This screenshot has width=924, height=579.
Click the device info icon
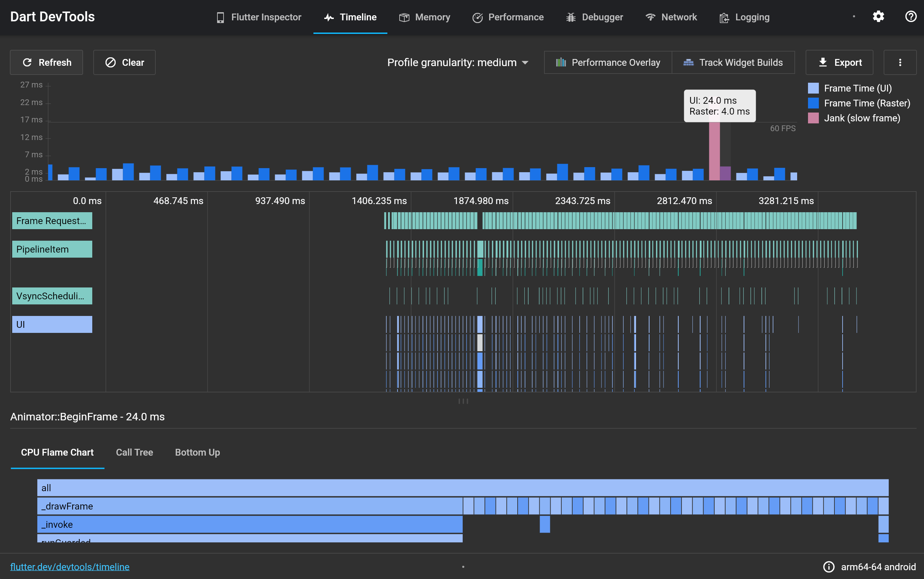[829, 567]
